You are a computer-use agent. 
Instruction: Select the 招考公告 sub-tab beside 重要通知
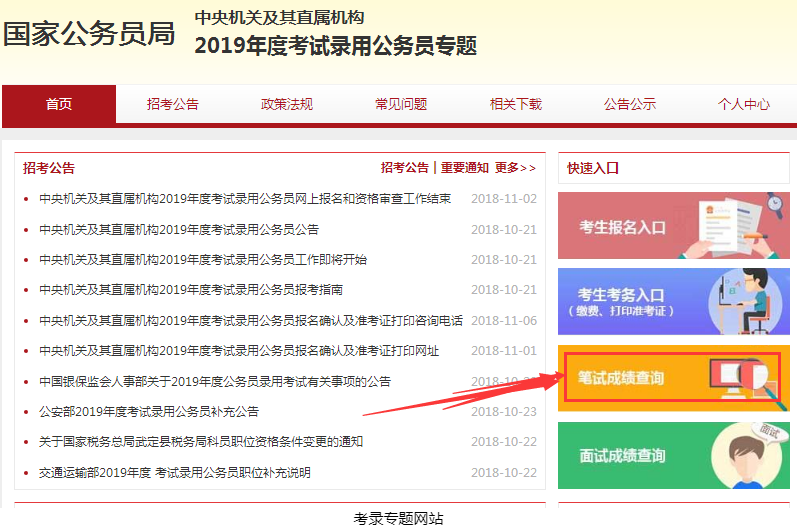pyautogui.click(x=405, y=168)
